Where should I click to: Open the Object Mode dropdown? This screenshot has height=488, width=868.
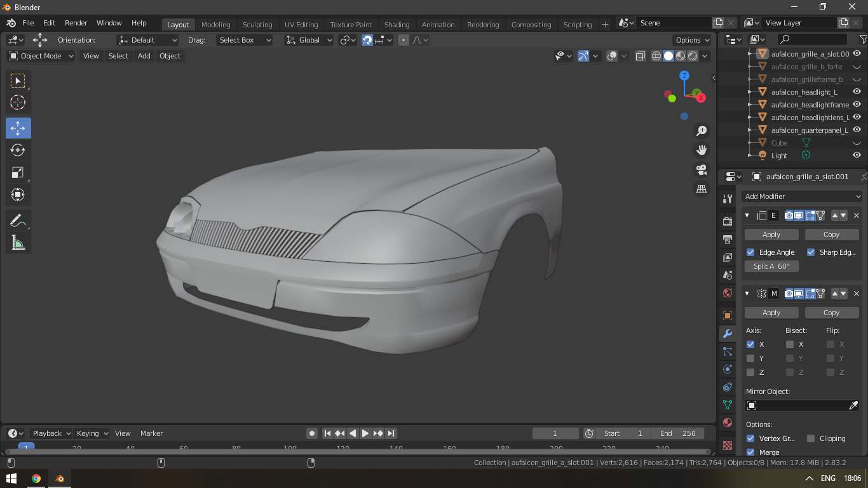[x=41, y=56]
